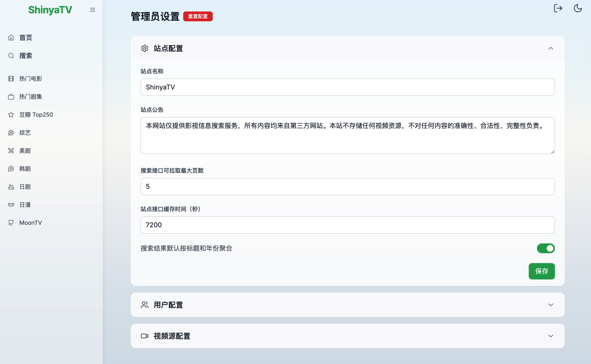Screen dimensions: 591x364
Task: Click the mountain icon for 日剧
Action: 11,187
